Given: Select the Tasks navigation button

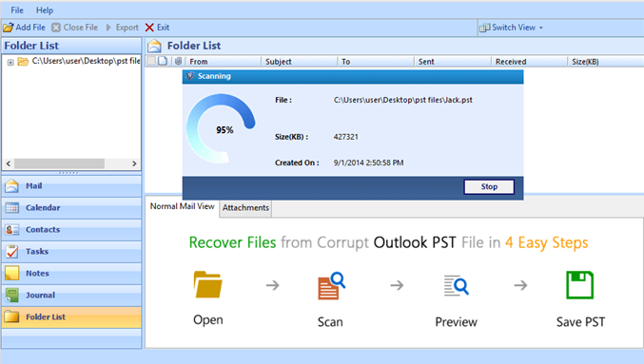Looking at the screenshot, I should (x=71, y=251).
